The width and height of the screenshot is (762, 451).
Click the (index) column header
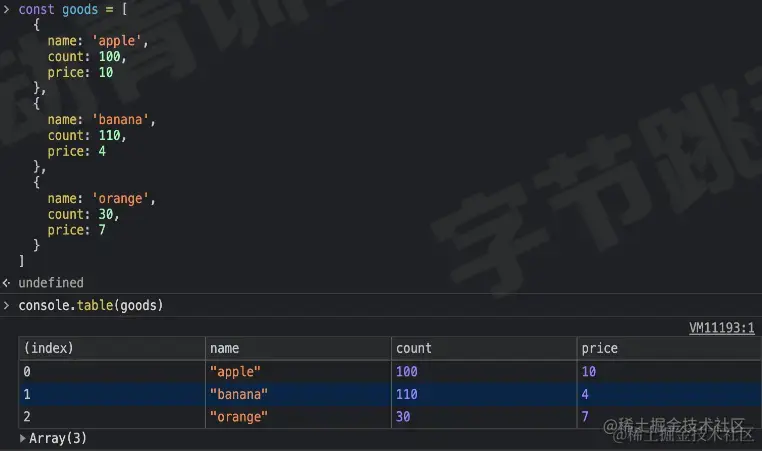click(x=48, y=349)
